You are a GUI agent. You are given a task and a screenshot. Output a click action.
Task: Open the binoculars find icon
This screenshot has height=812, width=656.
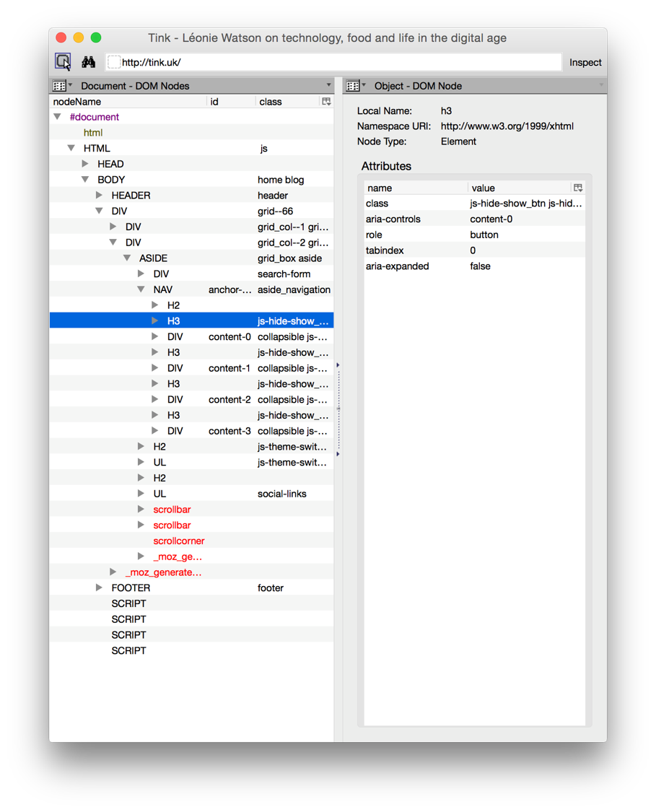89,62
